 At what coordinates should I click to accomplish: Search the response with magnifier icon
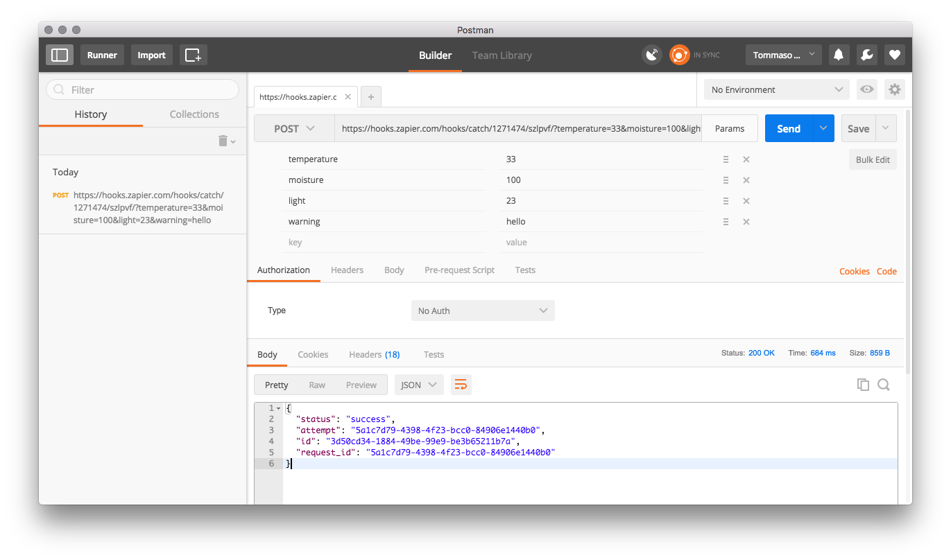[883, 385]
